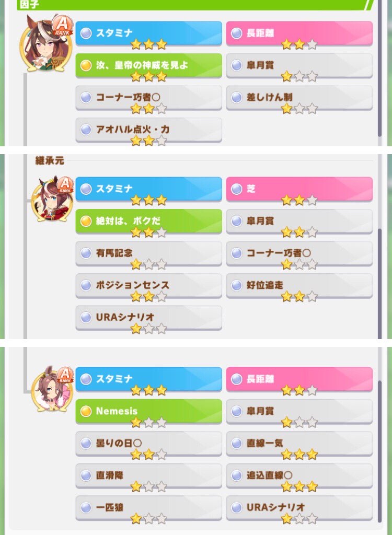Viewport: 392px width, 535px height.
Task: Tap the bottom parent character portrait
Action: (52, 389)
